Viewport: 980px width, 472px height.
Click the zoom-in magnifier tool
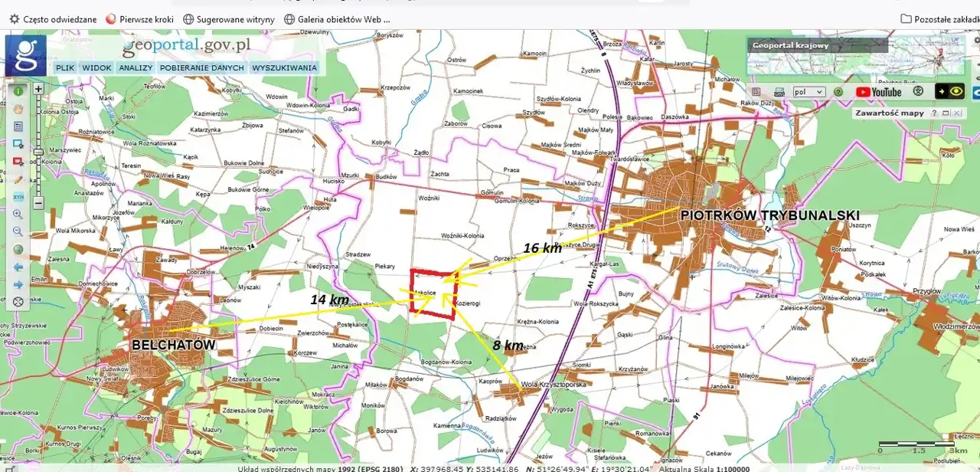[18, 215]
